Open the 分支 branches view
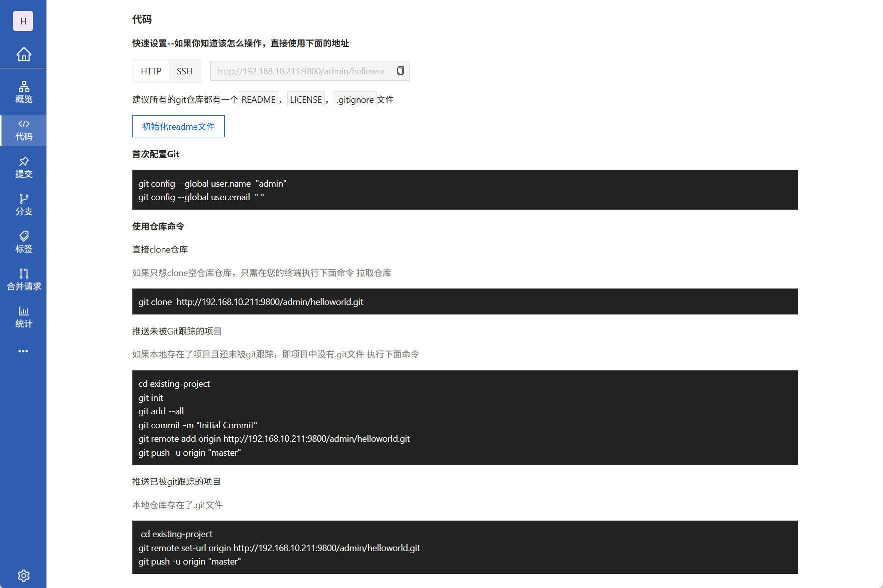Viewport: 883px width, 588px height. click(x=23, y=204)
